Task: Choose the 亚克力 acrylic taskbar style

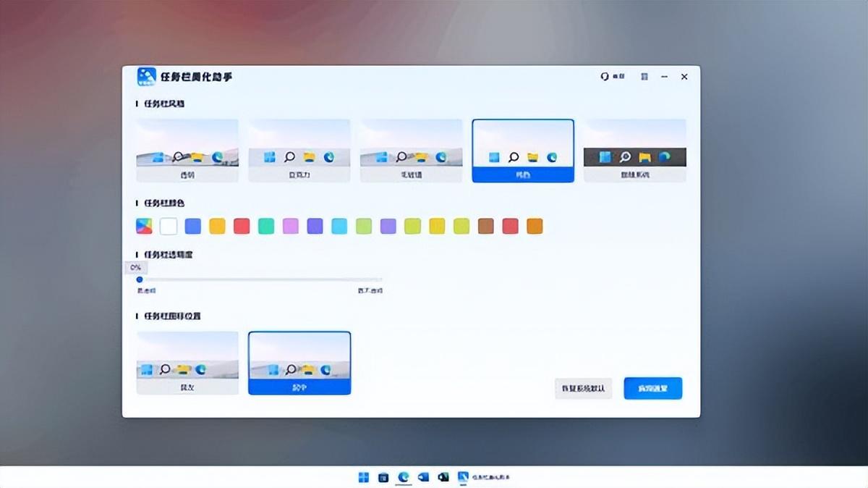Action: click(x=299, y=151)
